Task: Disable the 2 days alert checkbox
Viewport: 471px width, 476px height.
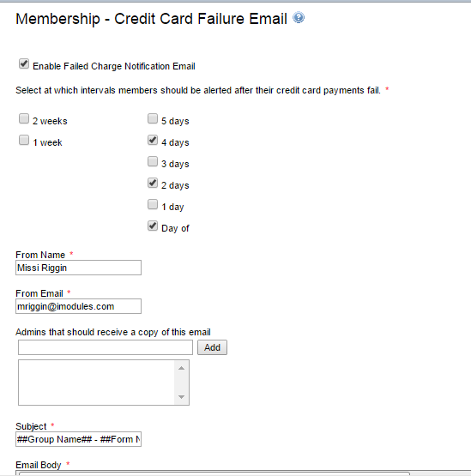Action: click(153, 183)
